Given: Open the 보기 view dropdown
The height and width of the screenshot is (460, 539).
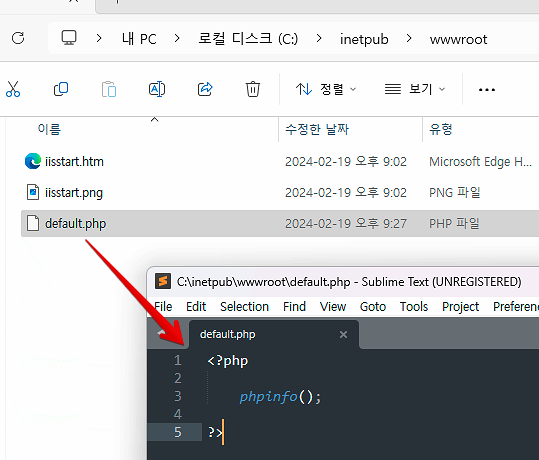Looking at the screenshot, I should click(415, 89).
